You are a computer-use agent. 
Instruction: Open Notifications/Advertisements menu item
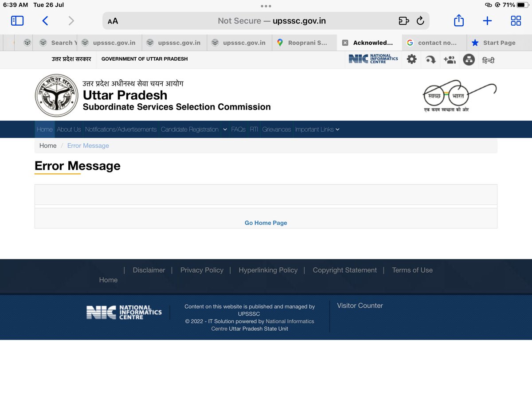(121, 129)
